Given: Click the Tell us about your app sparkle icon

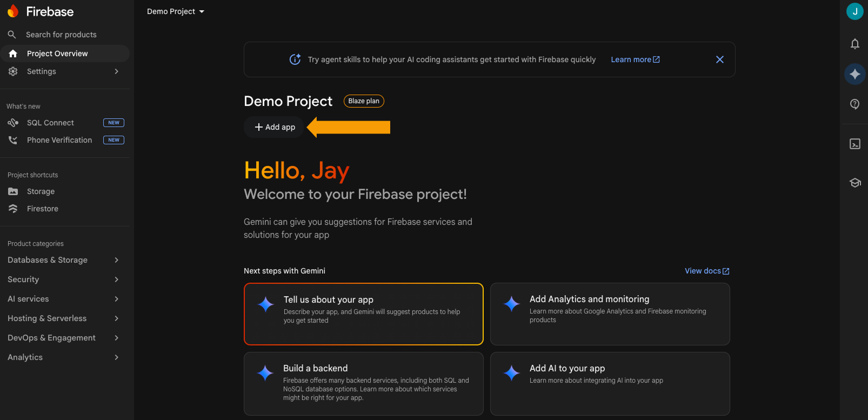Looking at the screenshot, I should coord(266,304).
